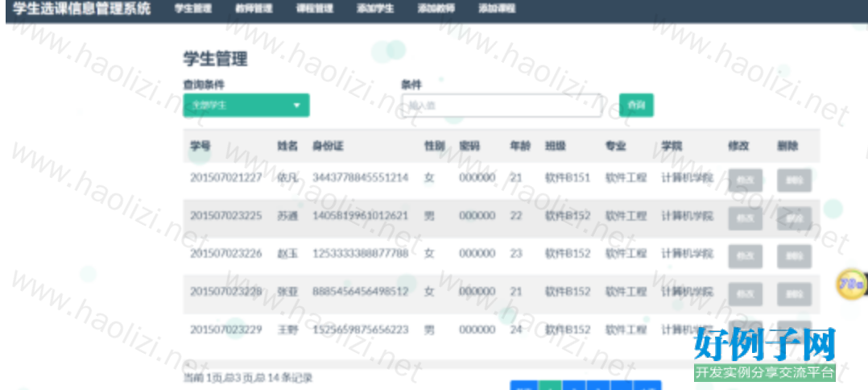
Task: Open the 添加学生 page
Action: click(x=374, y=9)
